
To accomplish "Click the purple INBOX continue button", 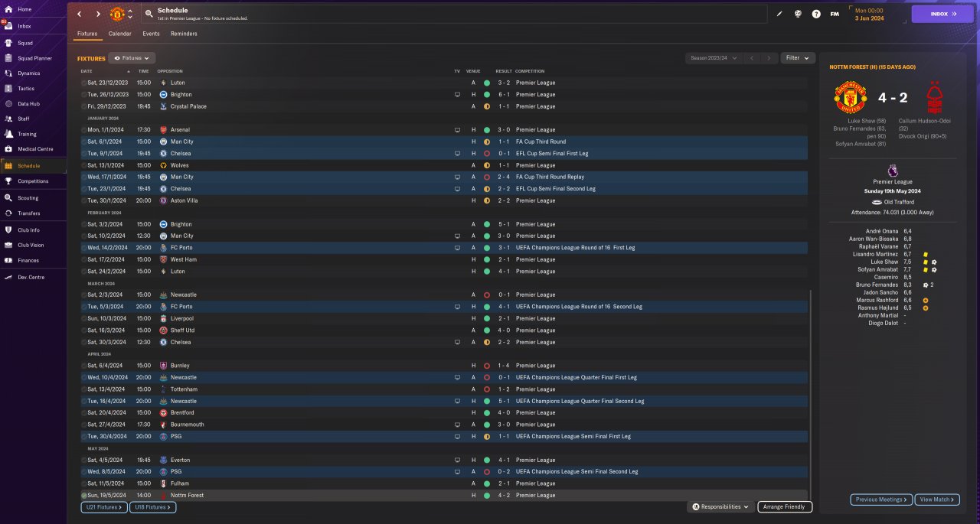I will (942, 14).
